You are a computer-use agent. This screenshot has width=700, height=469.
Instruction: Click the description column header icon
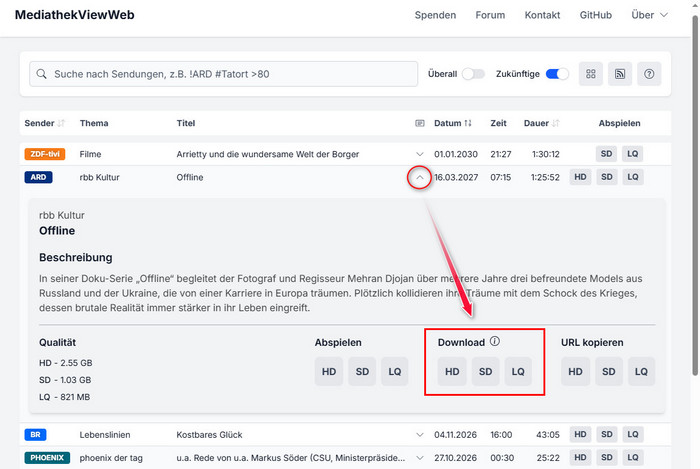coord(420,124)
